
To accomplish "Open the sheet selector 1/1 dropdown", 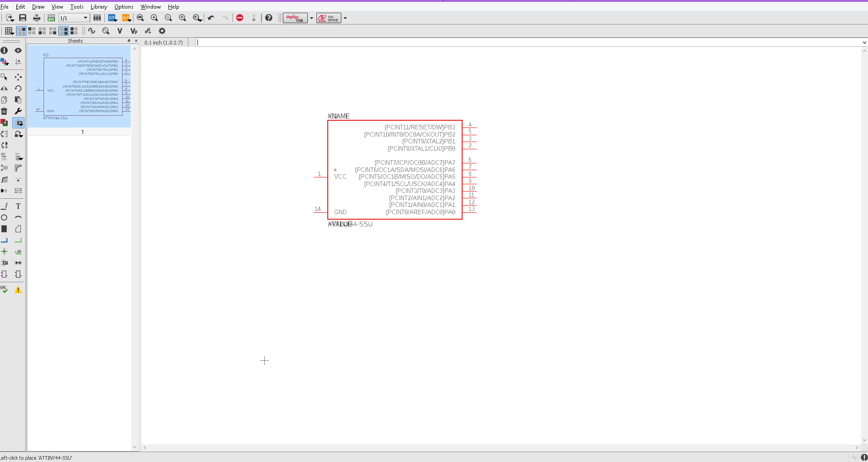I will (x=74, y=18).
